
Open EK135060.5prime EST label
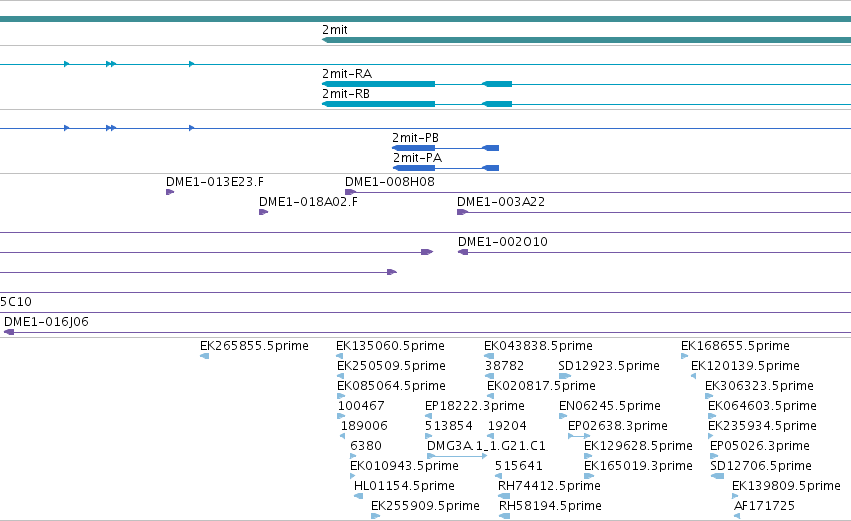[x=390, y=346]
